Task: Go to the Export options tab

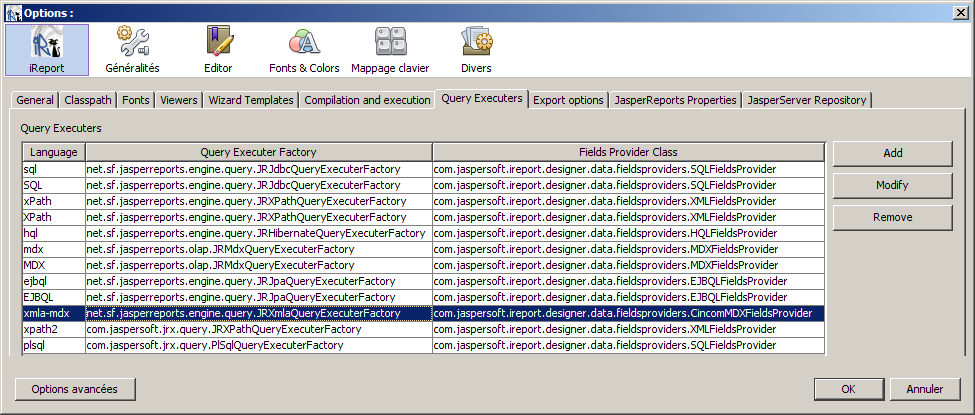Action: 568,100
